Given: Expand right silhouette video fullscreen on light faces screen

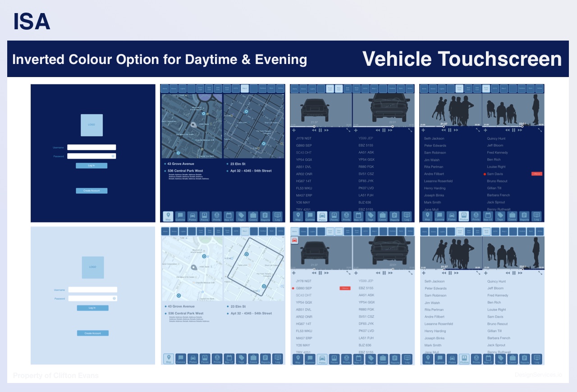Looking at the screenshot, I should 540,273.
